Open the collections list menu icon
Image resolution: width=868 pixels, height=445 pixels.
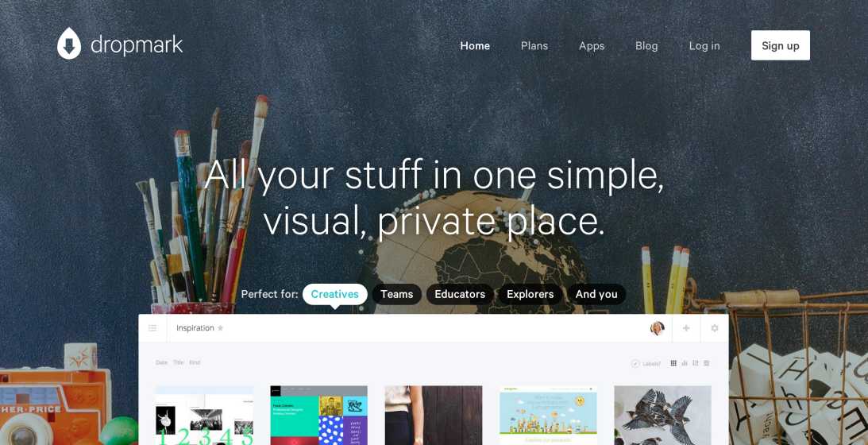[x=152, y=328]
